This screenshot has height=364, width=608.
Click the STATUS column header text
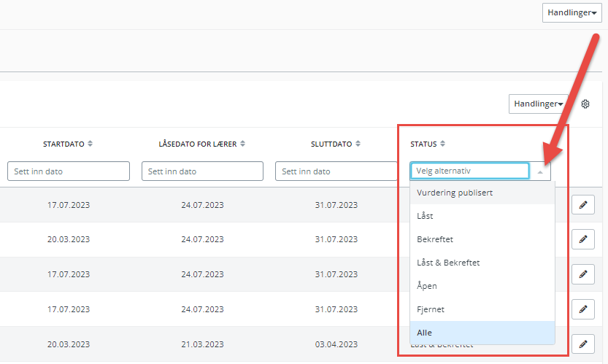[x=423, y=144]
